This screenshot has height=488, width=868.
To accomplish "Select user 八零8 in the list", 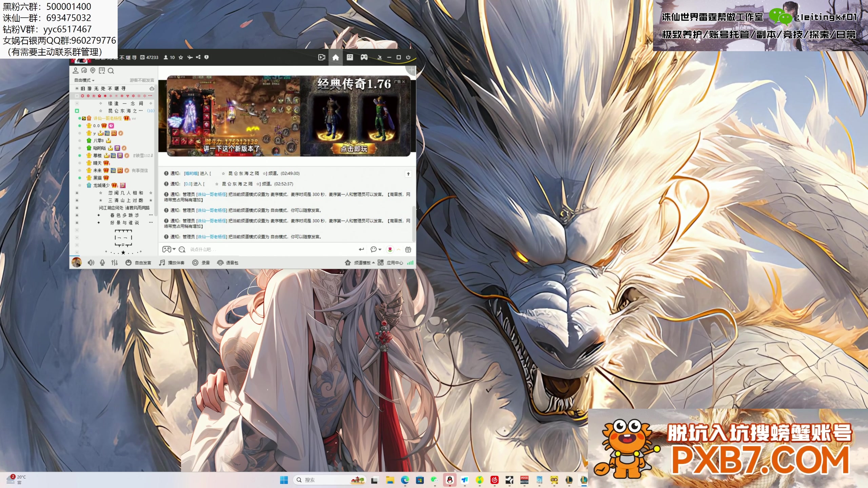I will (x=98, y=141).
